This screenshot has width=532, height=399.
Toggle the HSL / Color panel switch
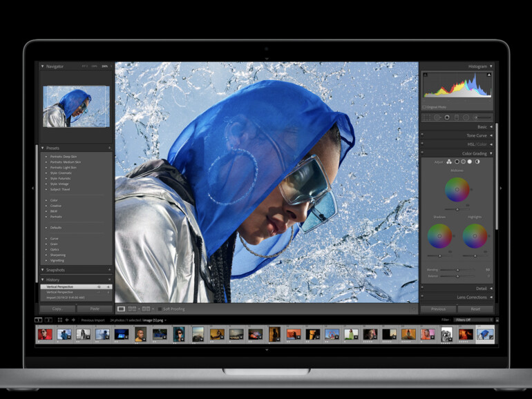click(x=422, y=143)
